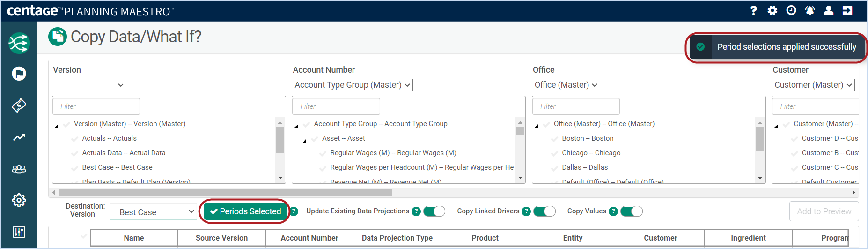Screen dimensions: 868x249
Task: Check the Chicago -- Chicago office
Action: pyautogui.click(x=554, y=153)
